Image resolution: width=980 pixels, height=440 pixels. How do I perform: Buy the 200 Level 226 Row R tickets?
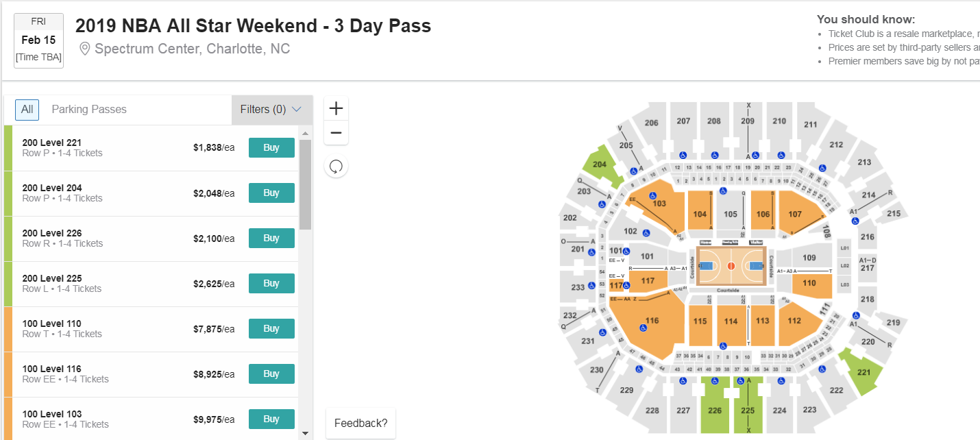[x=271, y=238]
